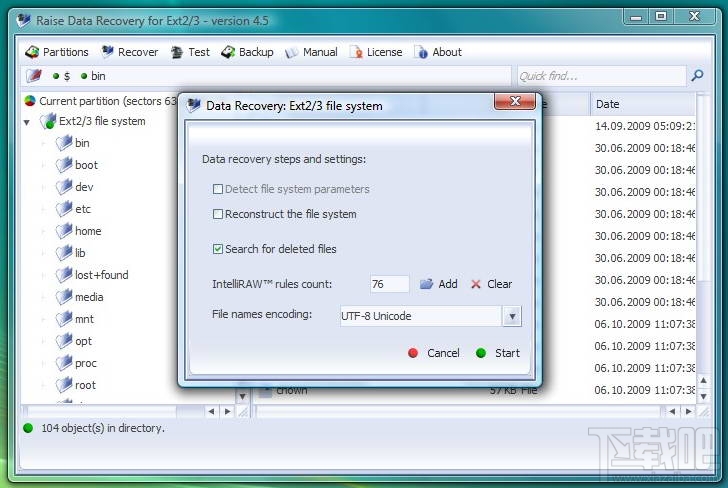Click the Quick find magnifier icon

pos(697,75)
